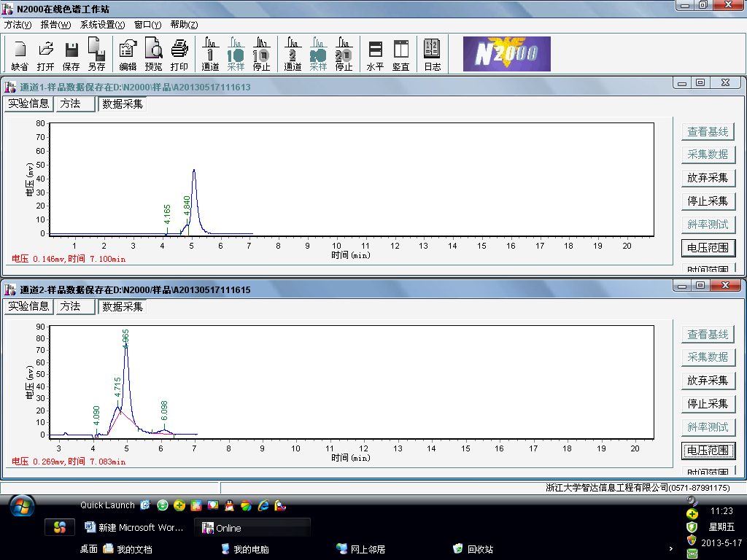Open the 报告 menu in the menu bar
The image size is (747, 560).
(55, 24)
